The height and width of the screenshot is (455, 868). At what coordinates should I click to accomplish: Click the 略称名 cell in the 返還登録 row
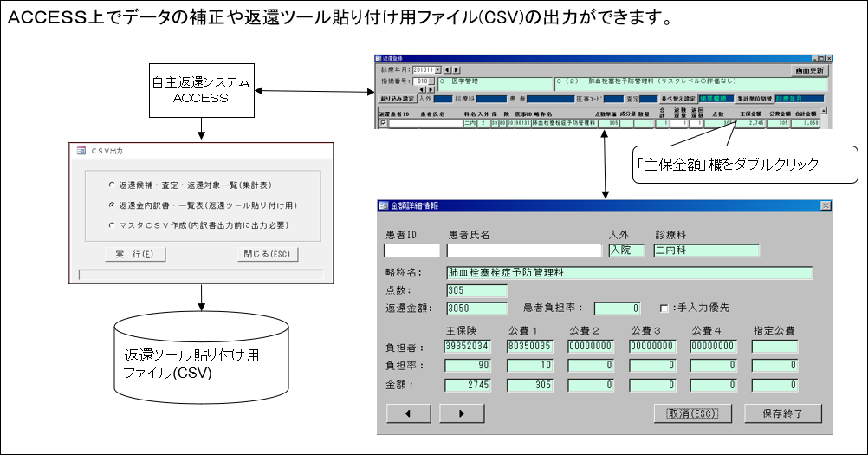[564, 123]
